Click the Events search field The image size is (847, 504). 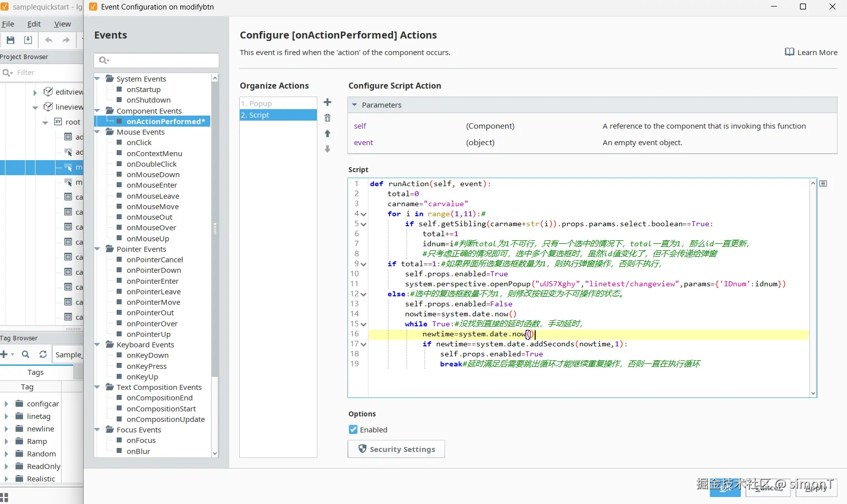click(160, 61)
